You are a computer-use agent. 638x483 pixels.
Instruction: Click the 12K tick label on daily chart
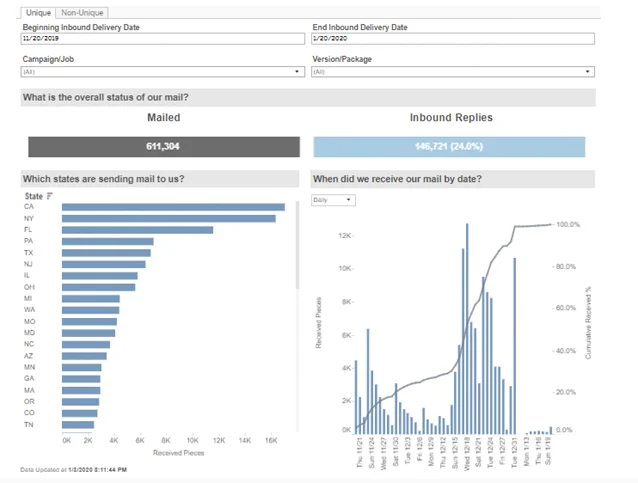(344, 235)
